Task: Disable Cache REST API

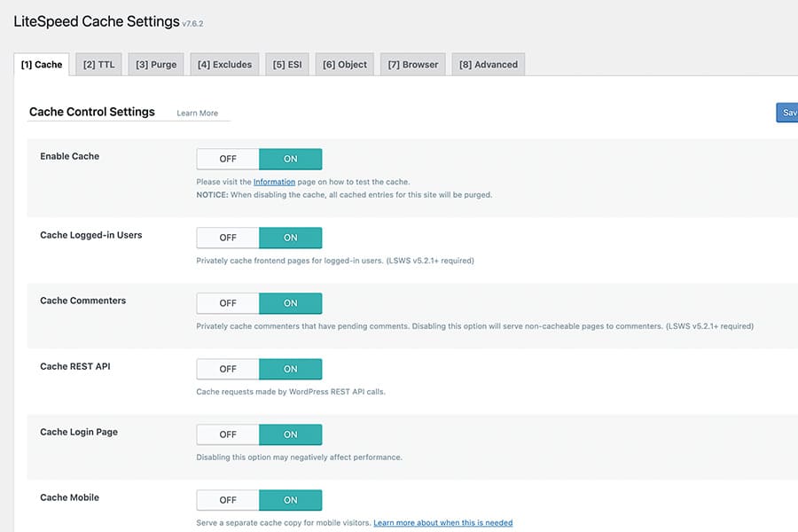Action: tap(227, 369)
